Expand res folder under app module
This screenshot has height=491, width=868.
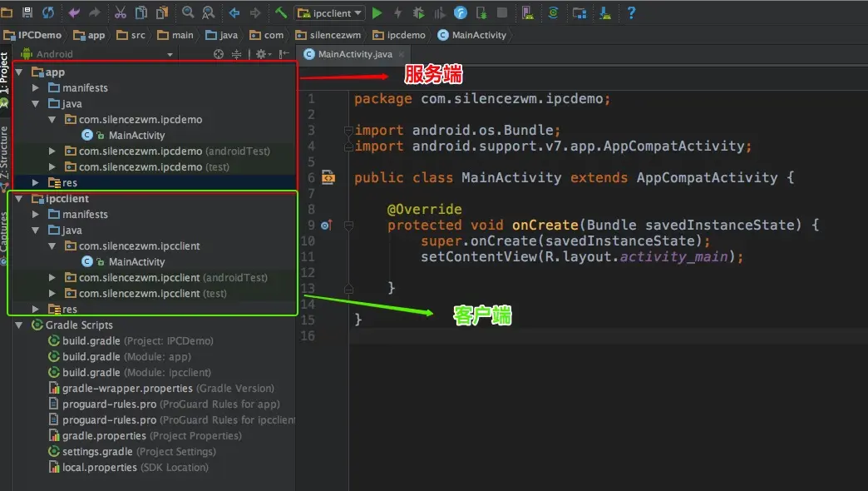(x=36, y=182)
